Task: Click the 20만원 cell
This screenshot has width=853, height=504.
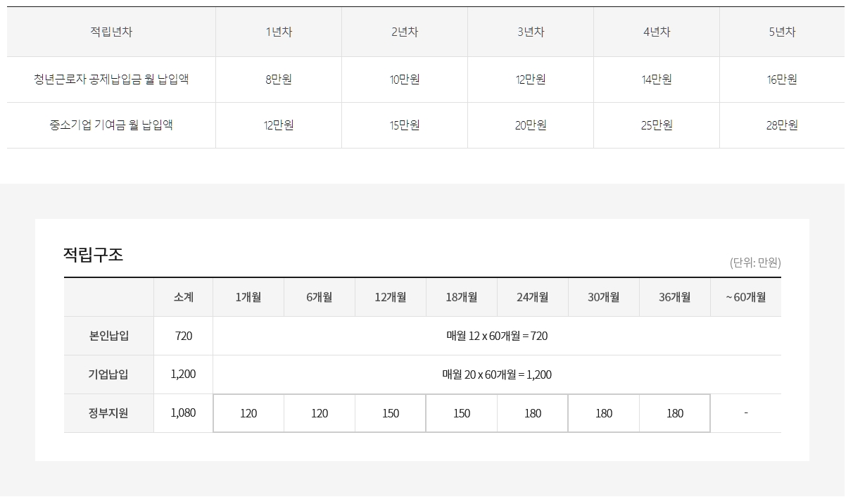Action: click(x=531, y=125)
